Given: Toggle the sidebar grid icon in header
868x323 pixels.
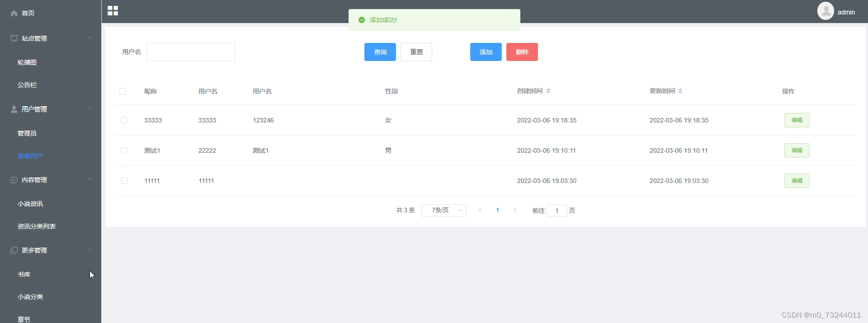Looking at the screenshot, I should (x=113, y=11).
